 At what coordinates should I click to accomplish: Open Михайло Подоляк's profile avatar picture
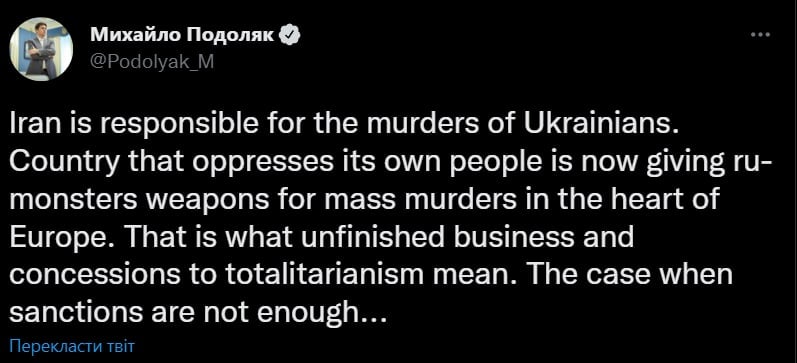pyautogui.click(x=41, y=51)
